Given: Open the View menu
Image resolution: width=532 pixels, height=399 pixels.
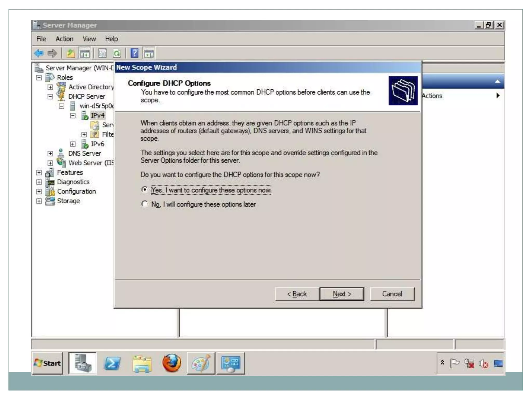Looking at the screenshot, I should 89,39.
